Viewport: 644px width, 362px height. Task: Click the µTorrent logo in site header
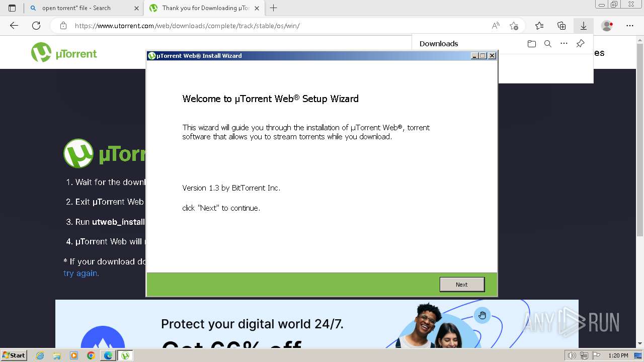click(x=64, y=52)
